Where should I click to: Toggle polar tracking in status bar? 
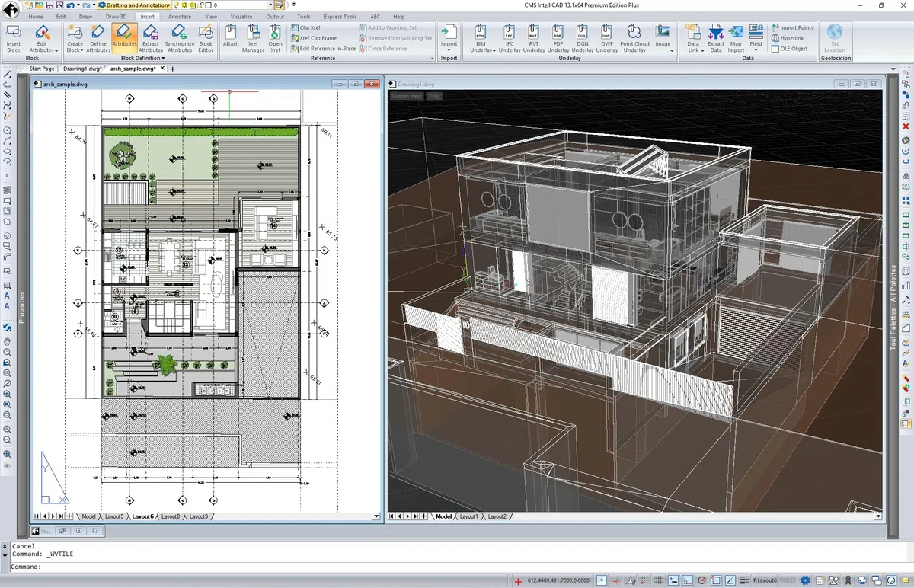tap(701, 580)
